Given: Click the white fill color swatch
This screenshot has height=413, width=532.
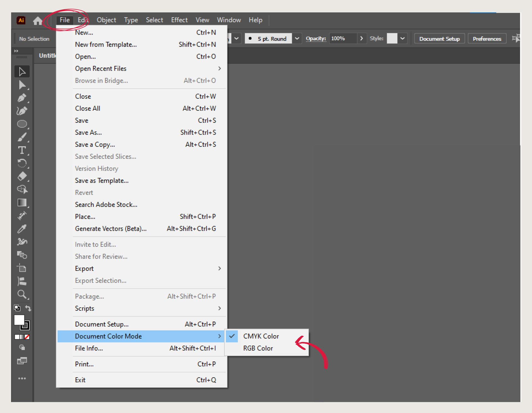Looking at the screenshot, I should 19,320.
